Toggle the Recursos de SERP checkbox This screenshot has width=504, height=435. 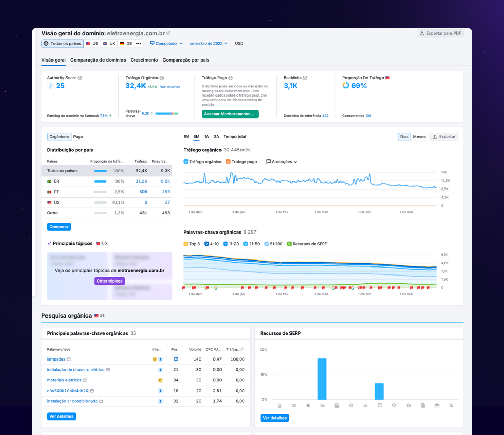click(289, 244)
